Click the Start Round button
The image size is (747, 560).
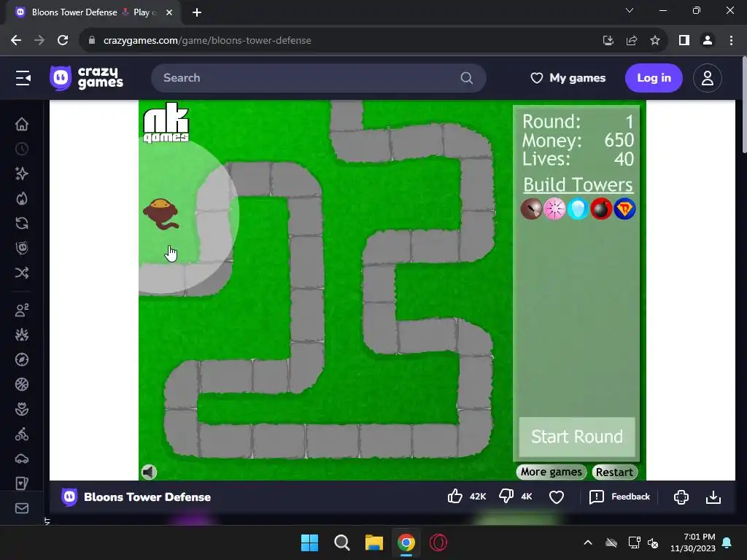tap(577, 437)
